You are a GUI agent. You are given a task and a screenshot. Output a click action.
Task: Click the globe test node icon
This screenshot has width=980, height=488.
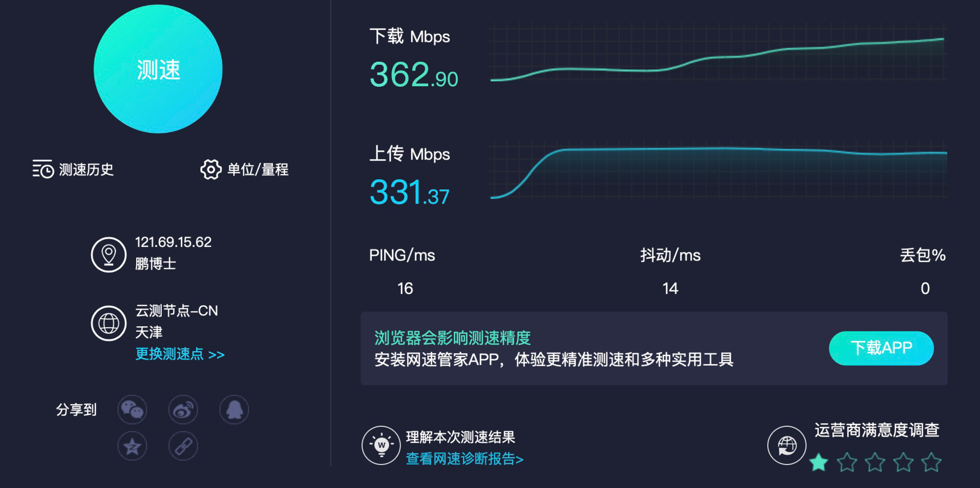pos(109,323)
